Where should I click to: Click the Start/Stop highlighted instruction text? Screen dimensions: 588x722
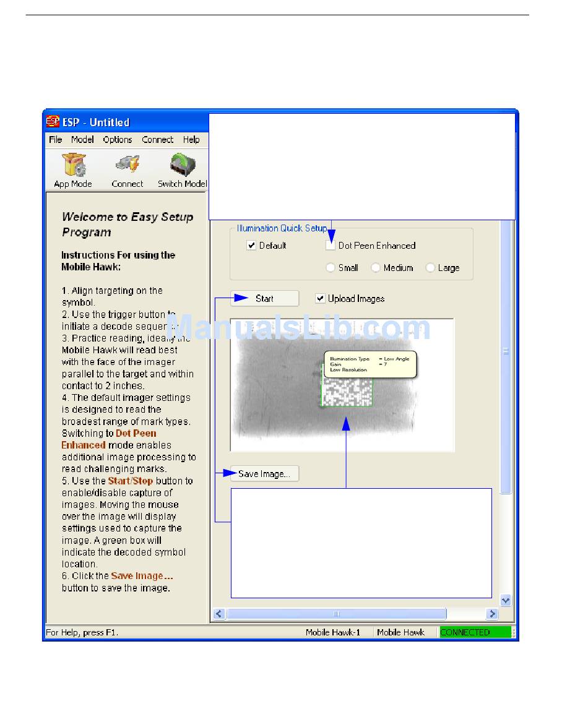pyautogui.click(x=131, y=481)
